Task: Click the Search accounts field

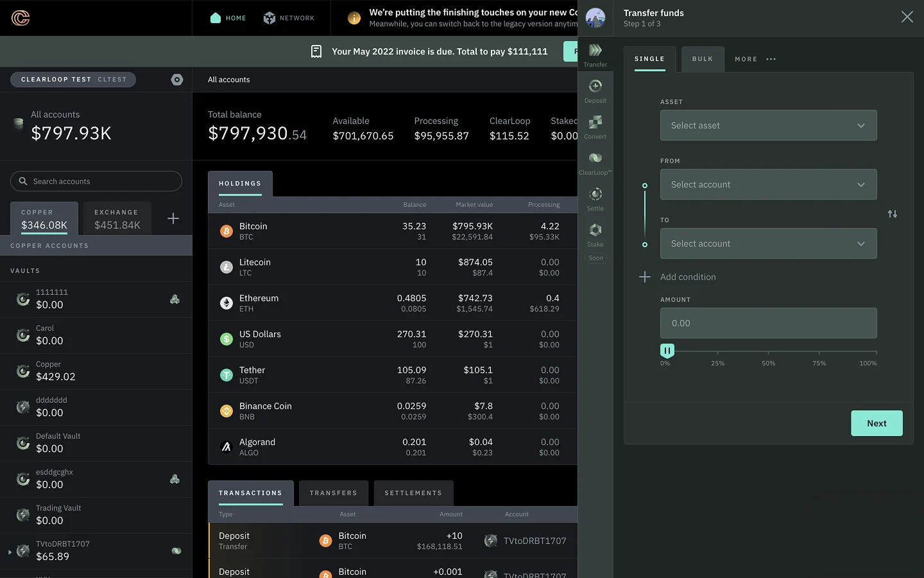Action: click(96, 181)
